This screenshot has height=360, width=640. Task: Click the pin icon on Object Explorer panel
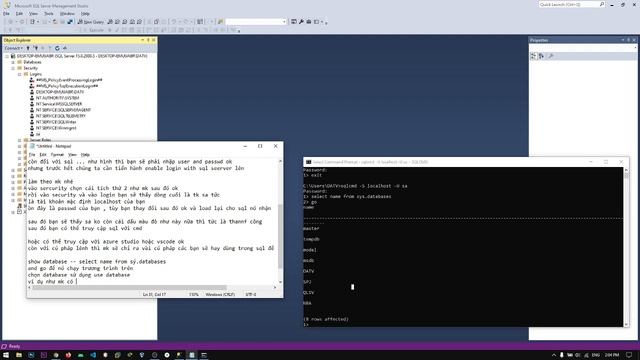point(148,40)
